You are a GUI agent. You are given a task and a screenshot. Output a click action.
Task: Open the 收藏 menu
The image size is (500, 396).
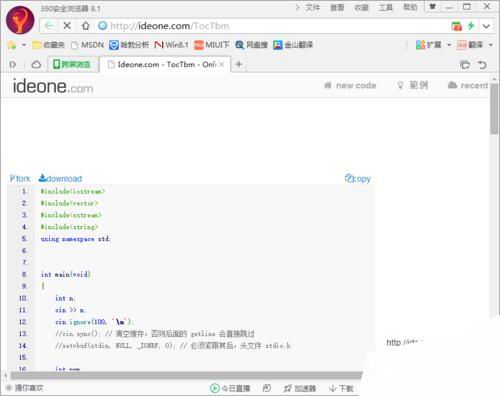pos(361,7)
